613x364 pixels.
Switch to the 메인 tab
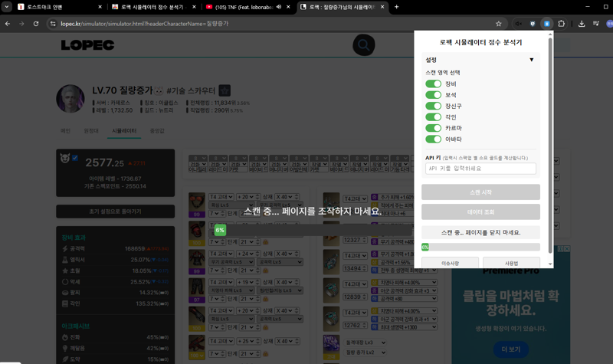(x=65, y=130)
